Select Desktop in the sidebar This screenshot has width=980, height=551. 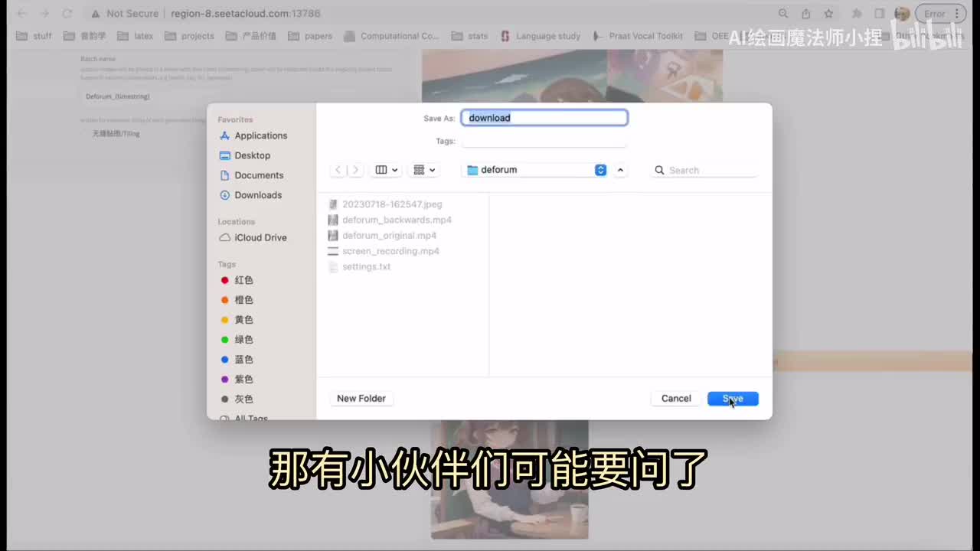(x=252, y=155)
